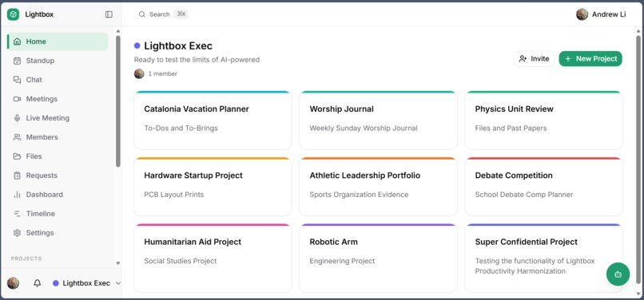Open notifications bell icon
This screenshot has height=300, width=644.
37,283
